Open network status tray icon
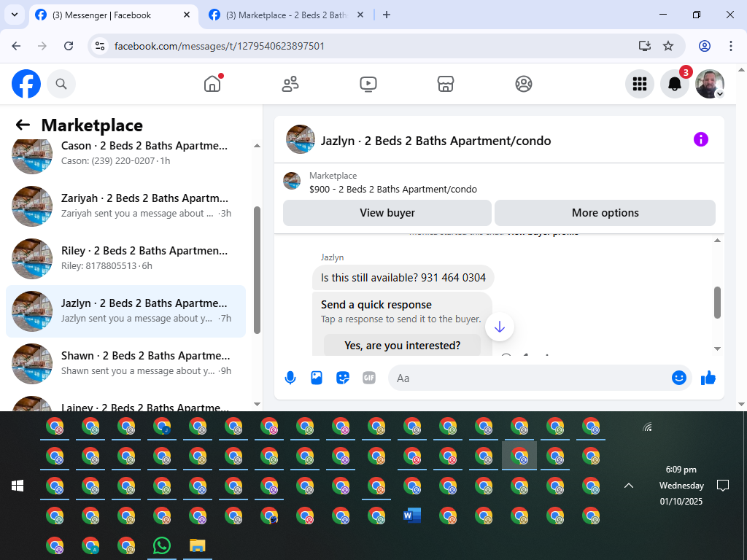This screenshot has height=560, width=747. [x=647, y=427]
